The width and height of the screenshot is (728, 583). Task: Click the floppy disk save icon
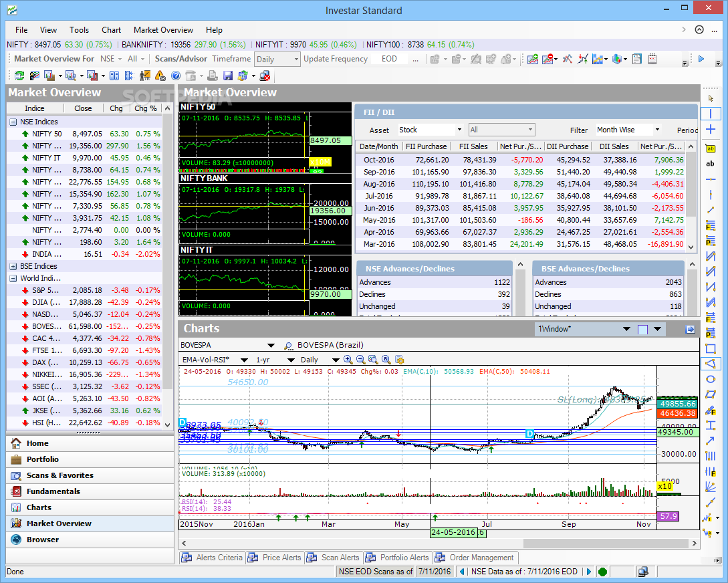(227, 76)
